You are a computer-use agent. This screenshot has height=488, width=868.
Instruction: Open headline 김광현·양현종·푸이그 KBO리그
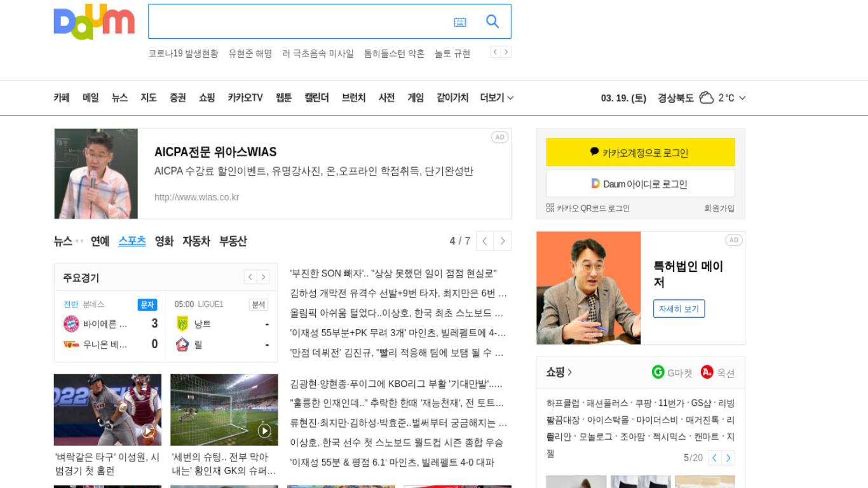[x=397, y=384]
